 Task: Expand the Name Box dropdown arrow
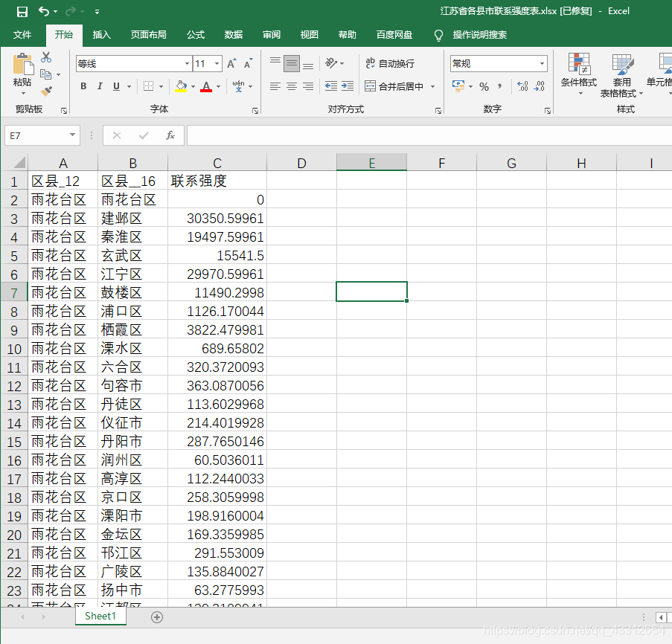(x=72, y=135)
